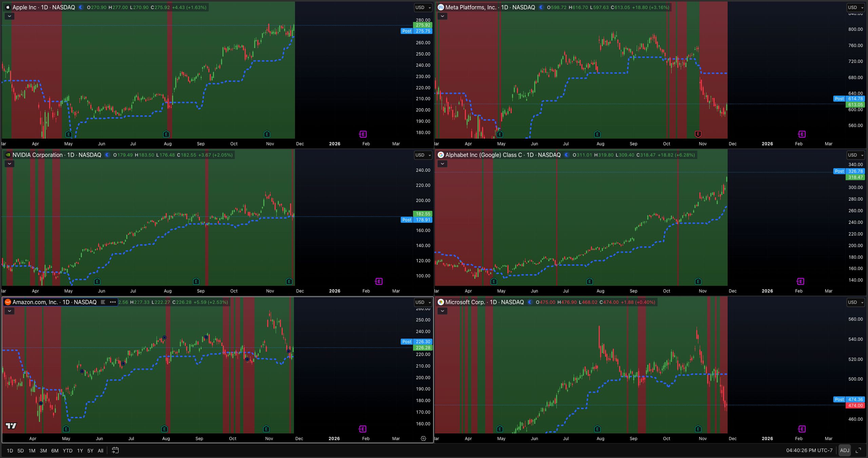Select the 6M date range
868x458 pixels.
click(55, 451)
